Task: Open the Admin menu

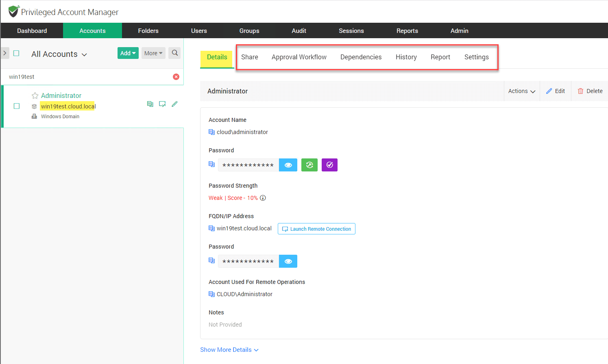Action: [x=460, y=31]
